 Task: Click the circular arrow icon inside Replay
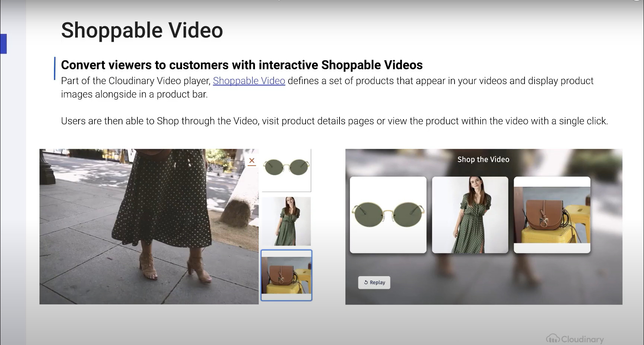[366, 282]
